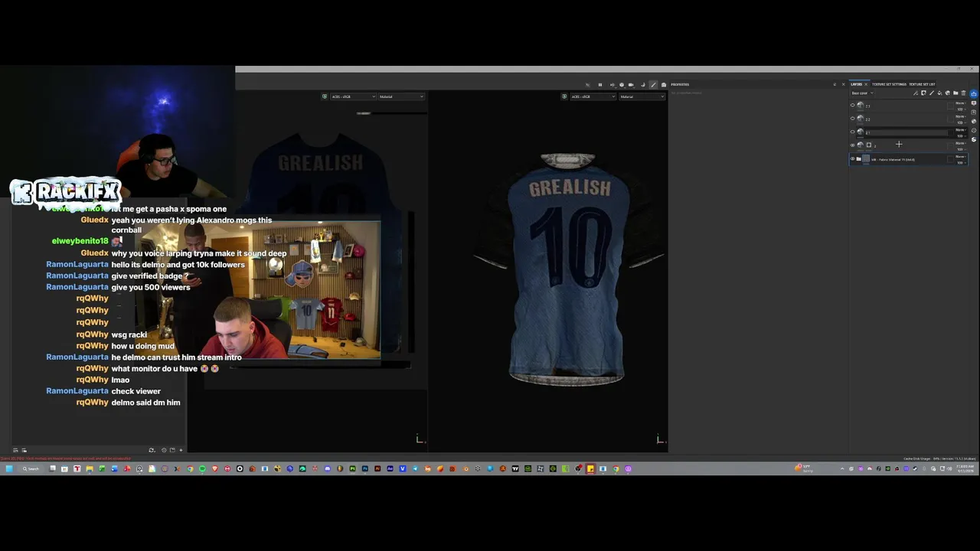Add a folder using the Layers folder icon

click(x=955, y=93)
